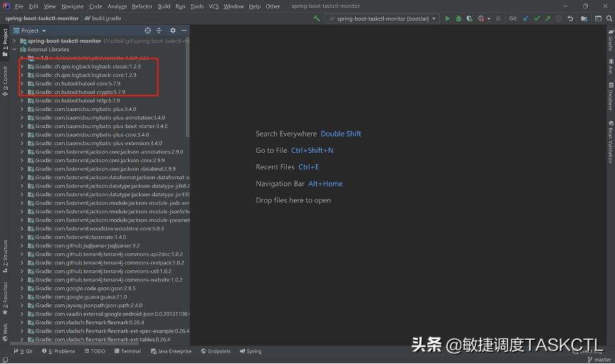The height and width of the screenshot is (364, 615).
Task: Hide the Project panel with minus icon
Action: click(184, 30)
